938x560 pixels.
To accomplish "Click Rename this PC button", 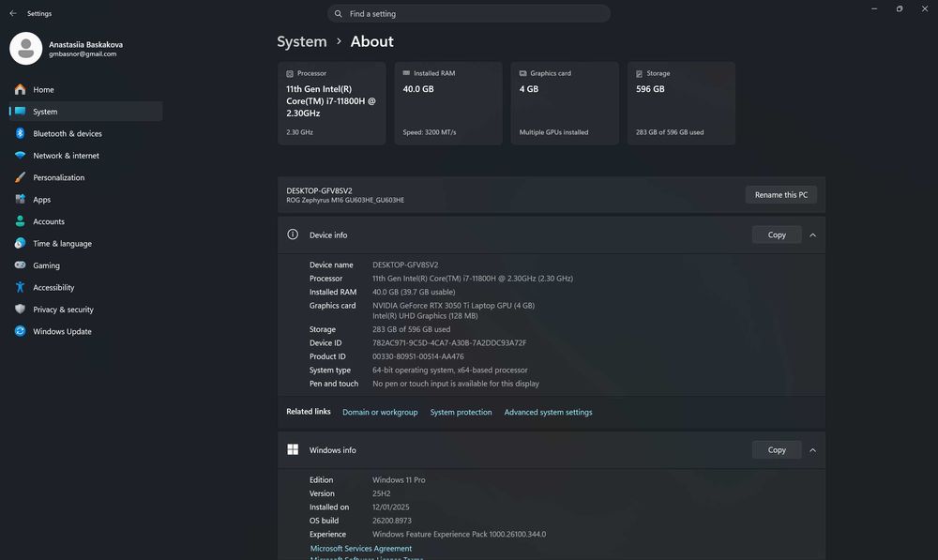I will [x=780, y=194].
